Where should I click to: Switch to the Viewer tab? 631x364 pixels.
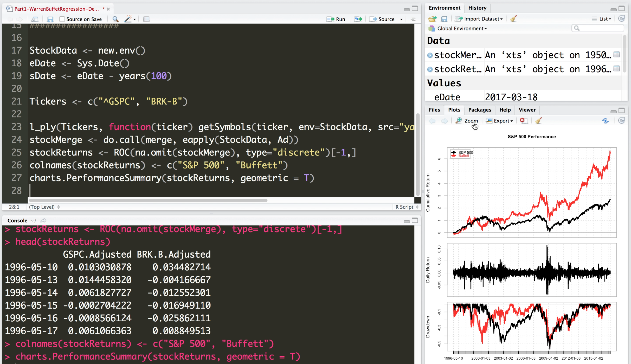527,110
